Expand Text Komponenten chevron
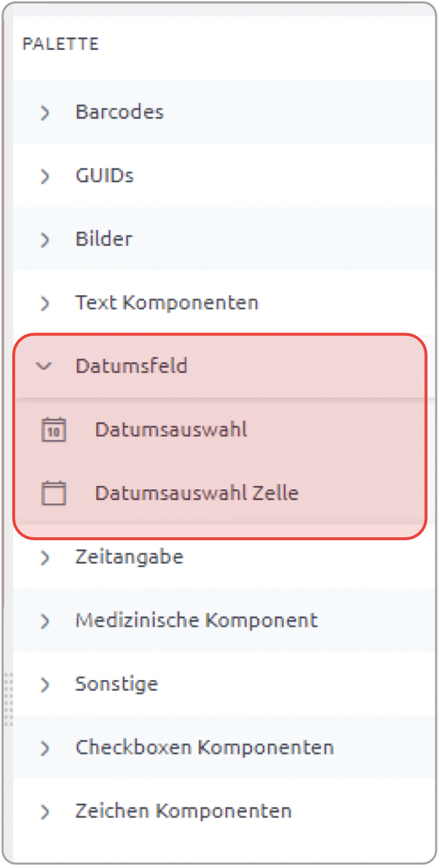Screen dimensions: 440x868 click(45, 303)
